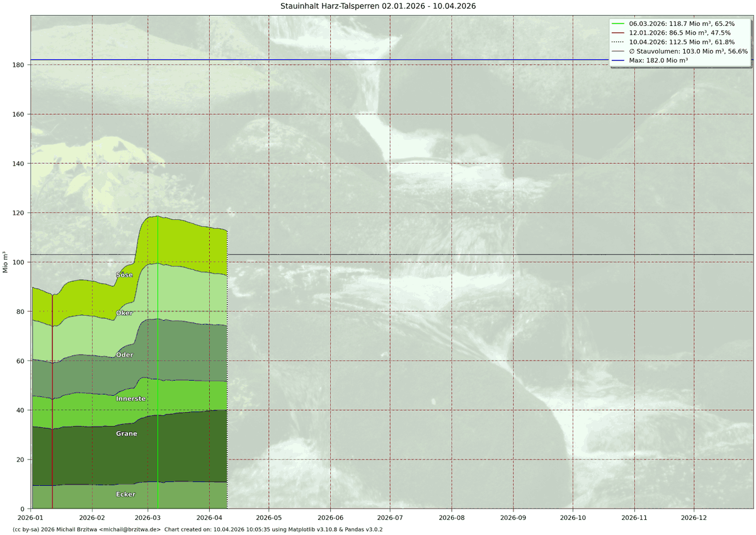Viewport: 756px width, 535px height.
Task: Select the legend entry for 06.03.2026
Action: [x=673, y=23]
